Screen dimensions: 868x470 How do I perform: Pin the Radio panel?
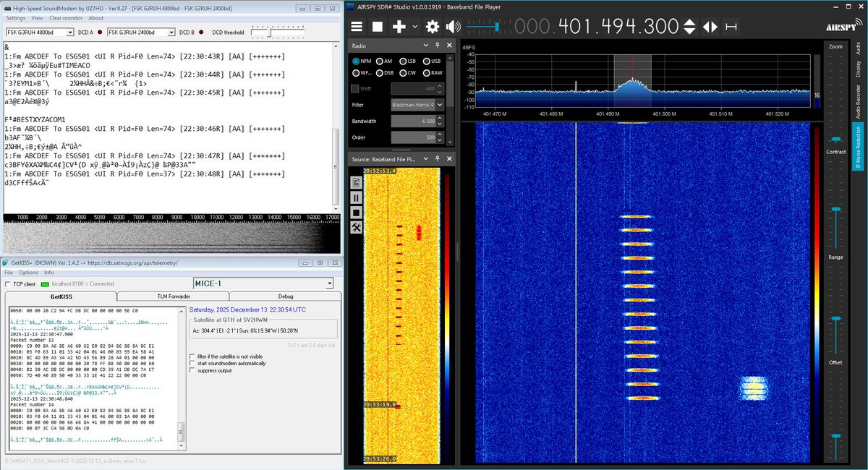[438, 46]
